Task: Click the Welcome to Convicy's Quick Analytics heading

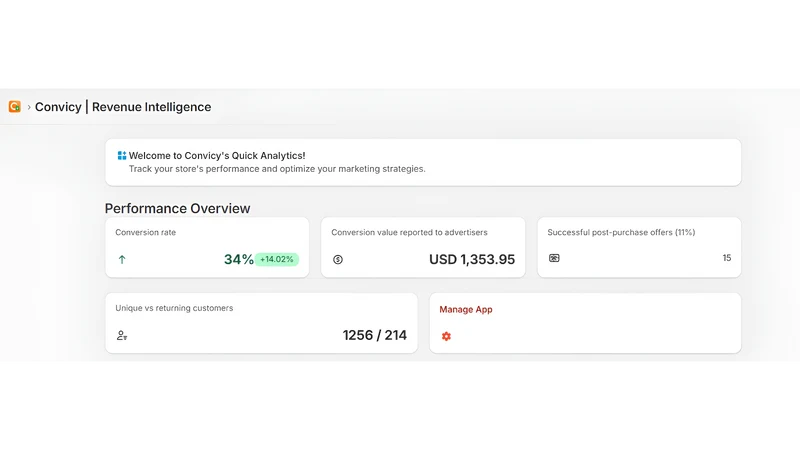Action: click(x=217, y=156)
